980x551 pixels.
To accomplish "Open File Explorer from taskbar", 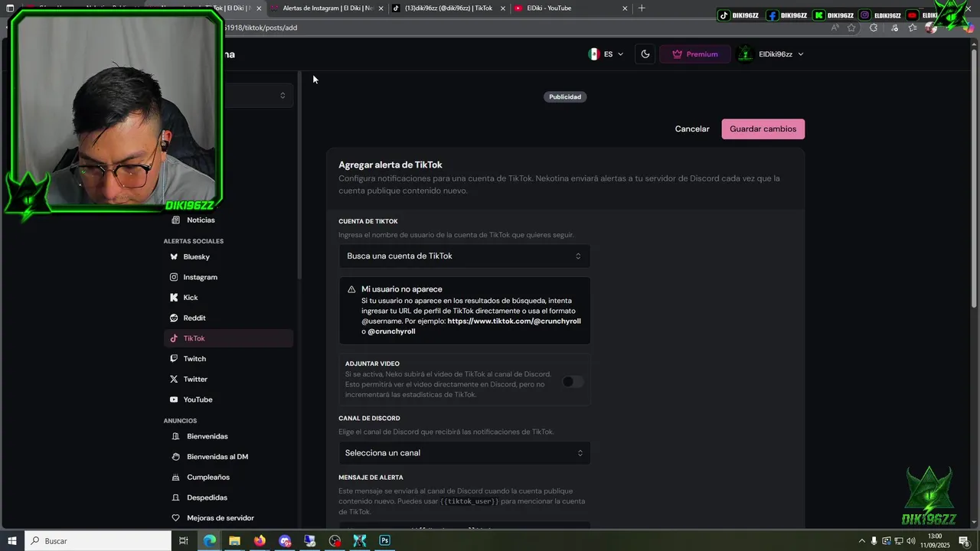I will [234, 541].
